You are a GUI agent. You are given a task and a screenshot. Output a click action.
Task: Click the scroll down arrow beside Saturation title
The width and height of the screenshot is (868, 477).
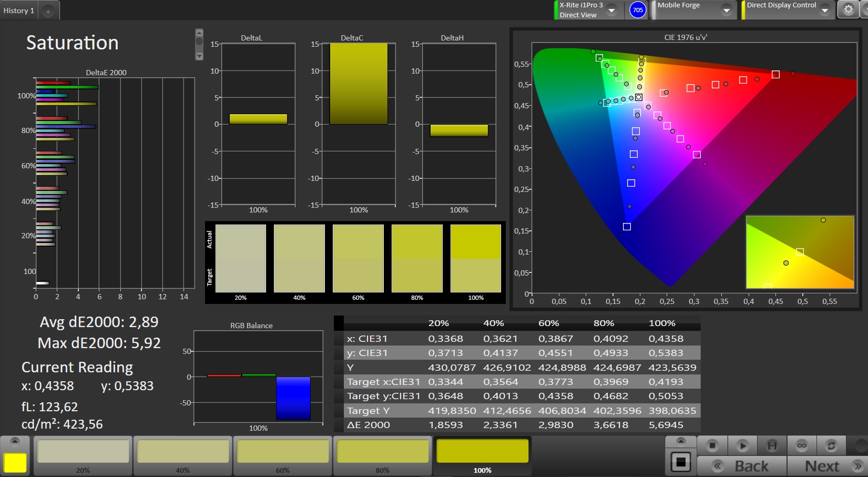point(199,56)
